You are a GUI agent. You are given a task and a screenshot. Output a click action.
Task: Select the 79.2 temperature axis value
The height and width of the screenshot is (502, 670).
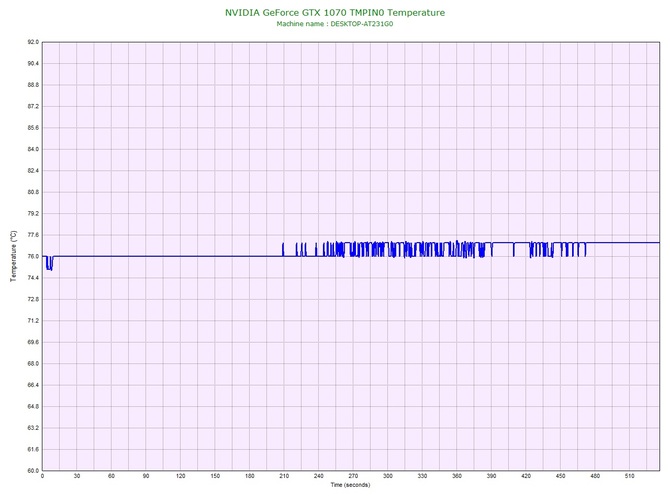[x=33, y=214]
